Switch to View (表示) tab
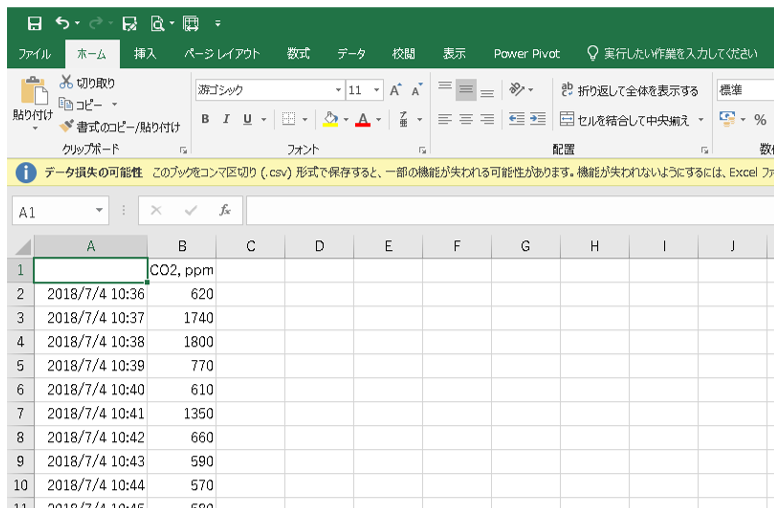This screenshot has height=508, width=778. [454, 54]
